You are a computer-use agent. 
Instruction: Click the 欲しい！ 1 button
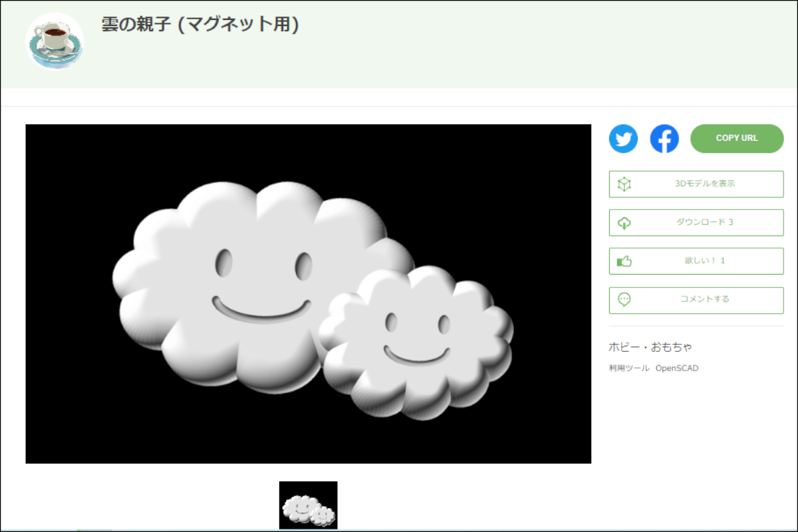coord(696,261)
